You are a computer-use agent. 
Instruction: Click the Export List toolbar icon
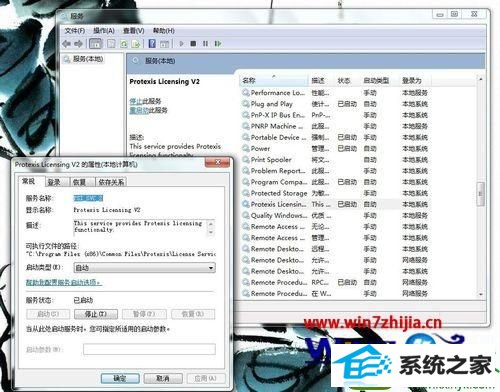click(136, 44)
